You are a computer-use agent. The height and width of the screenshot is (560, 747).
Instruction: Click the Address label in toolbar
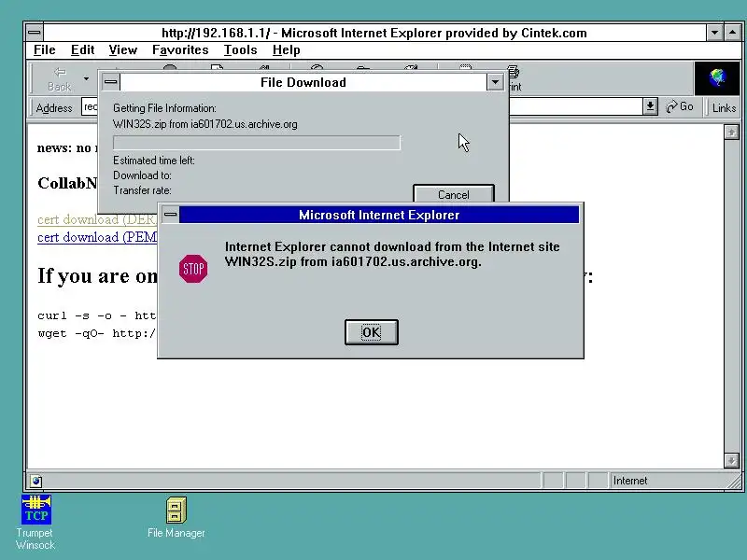(54, 108)
